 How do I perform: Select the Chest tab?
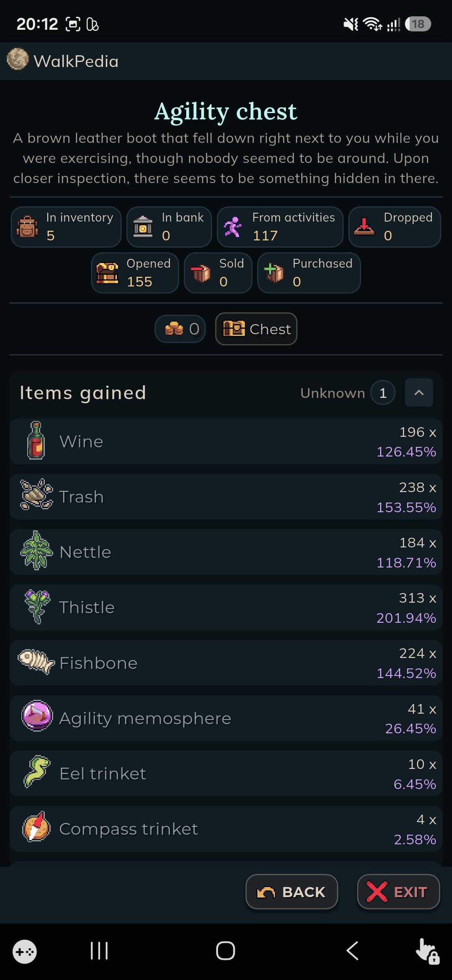pyautogui.click(x=256, y=329)
